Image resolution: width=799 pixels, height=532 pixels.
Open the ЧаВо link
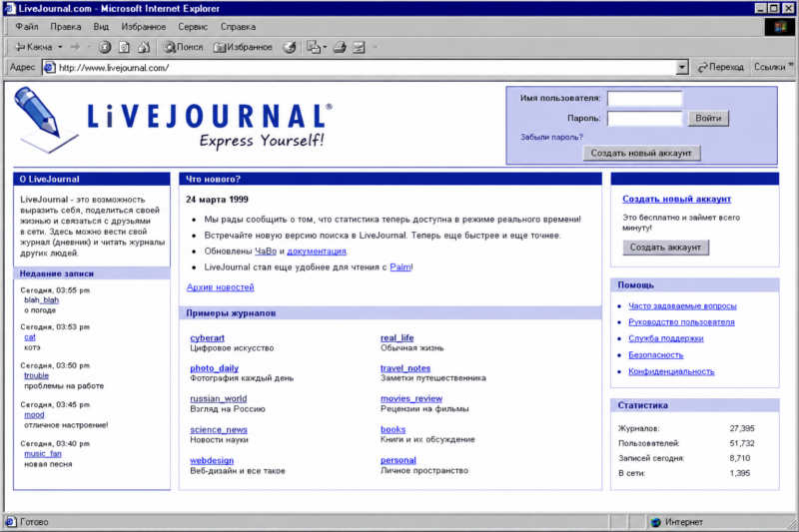[x=266, y=251]
